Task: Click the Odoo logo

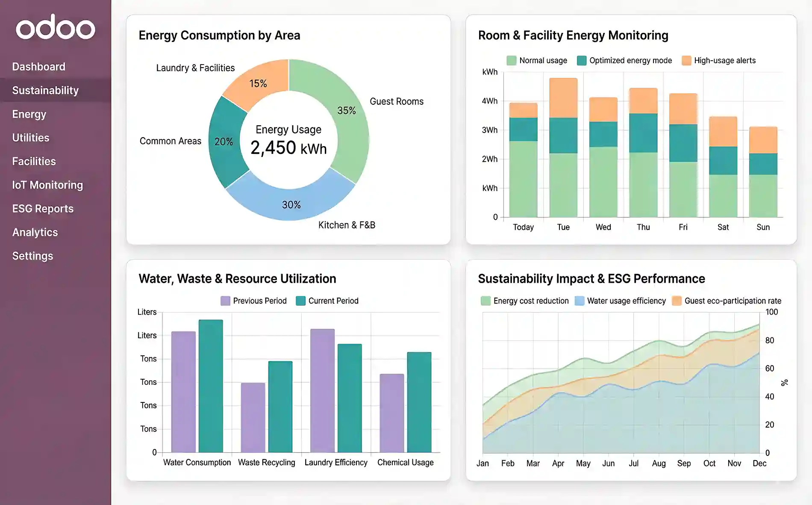Action: point(56,27)
